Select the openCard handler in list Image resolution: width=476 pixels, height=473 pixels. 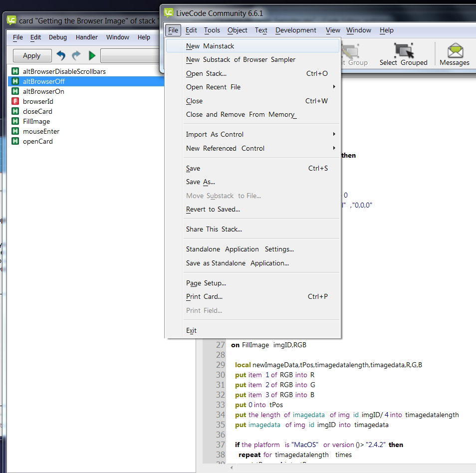[37, 141]
